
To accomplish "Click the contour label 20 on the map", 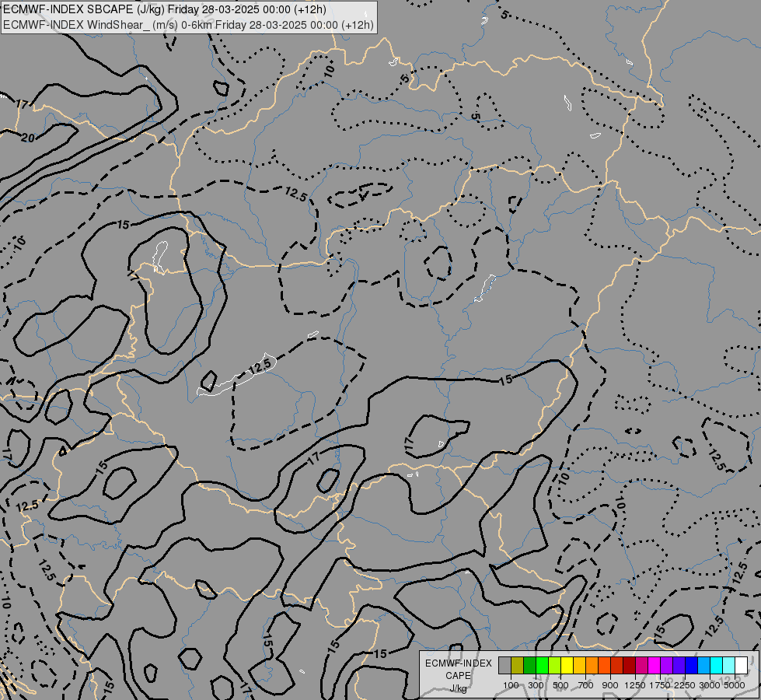I will click(28, 138).
